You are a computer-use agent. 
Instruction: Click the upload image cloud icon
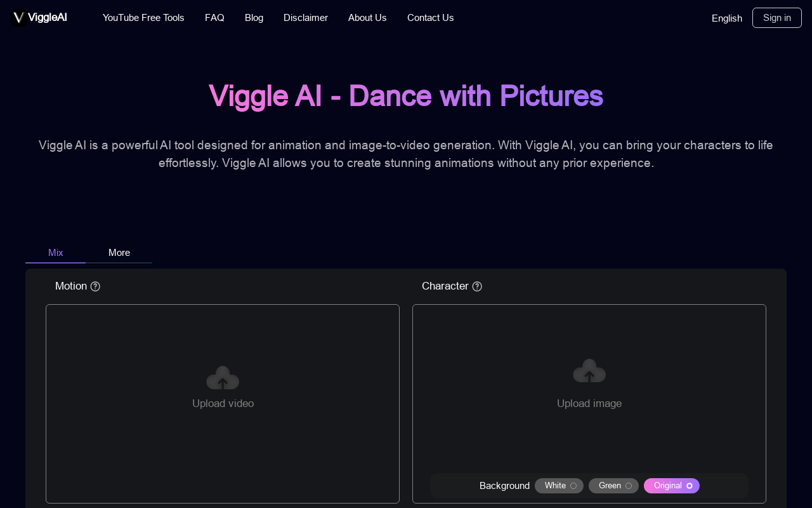pyautogui.click(x=589, y=371)
